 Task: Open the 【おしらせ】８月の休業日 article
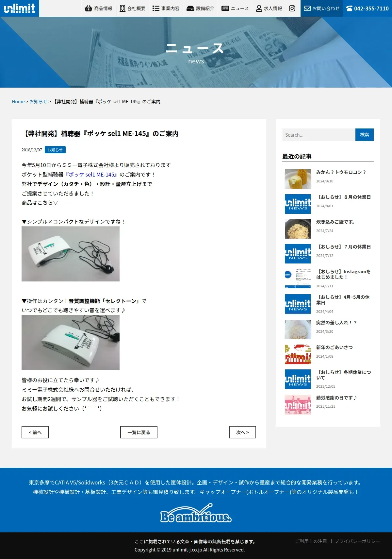pos(344,197)
